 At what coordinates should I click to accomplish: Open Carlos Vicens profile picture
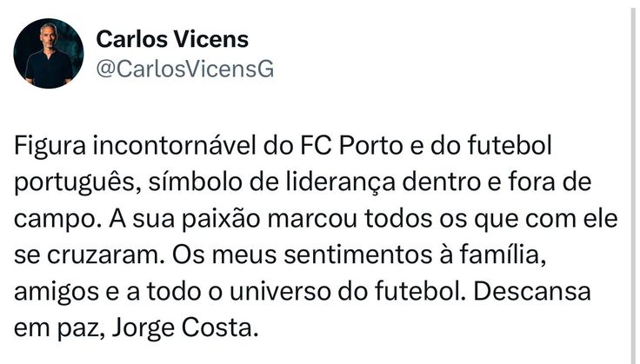tap(50, 53)
